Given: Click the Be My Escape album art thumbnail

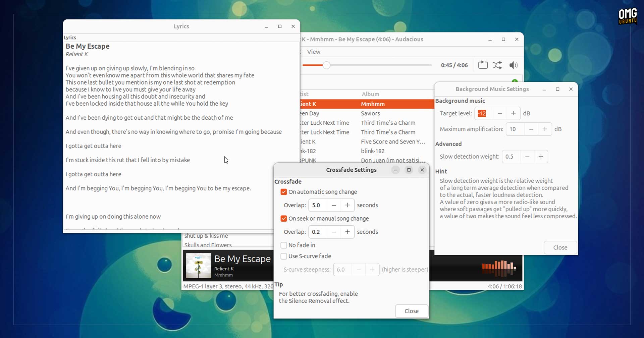Looking at the screenshot, I should click(x=199, y=266).
